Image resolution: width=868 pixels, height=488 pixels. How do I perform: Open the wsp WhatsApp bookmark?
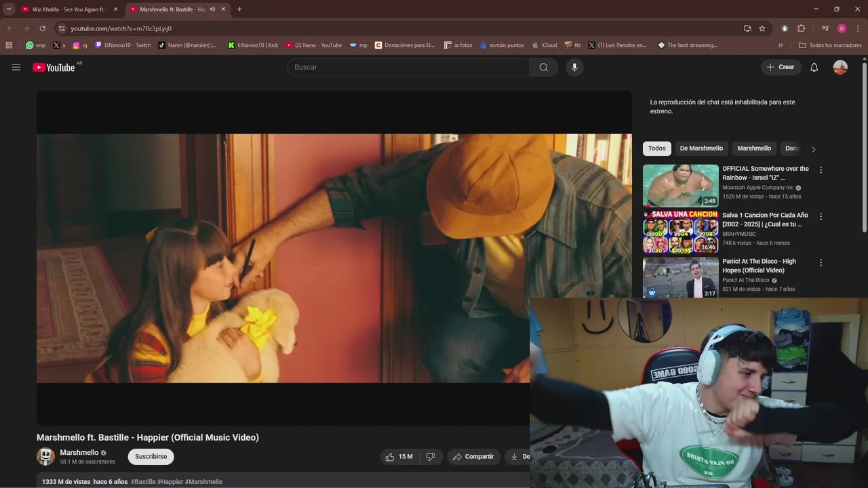[x=36, y=45]
